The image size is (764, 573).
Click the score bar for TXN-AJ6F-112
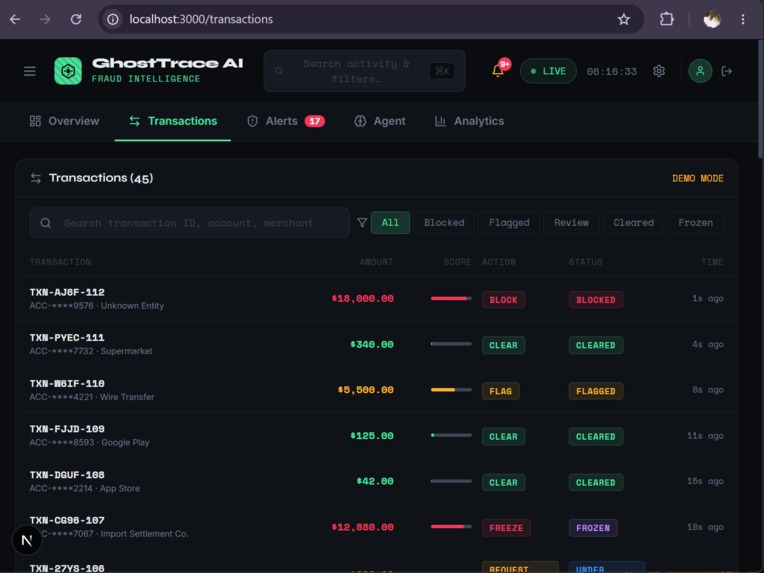click(451, 298)
